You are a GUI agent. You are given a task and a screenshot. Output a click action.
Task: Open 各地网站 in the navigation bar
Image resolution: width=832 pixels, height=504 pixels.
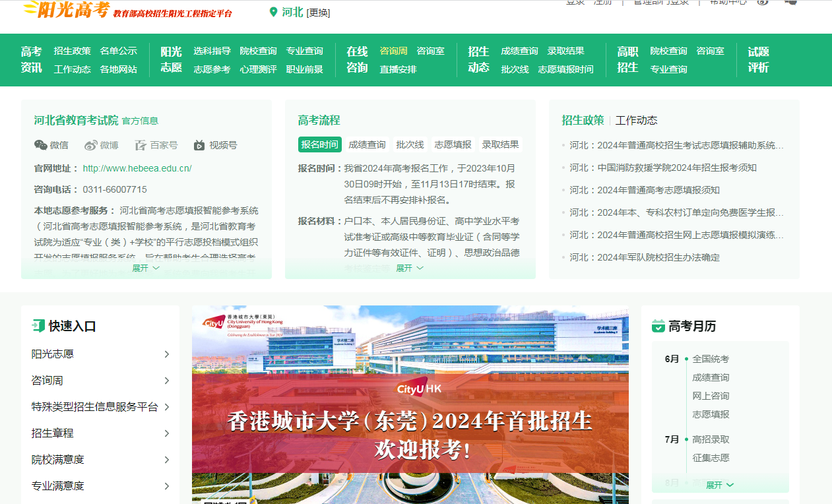pos(119,69)
